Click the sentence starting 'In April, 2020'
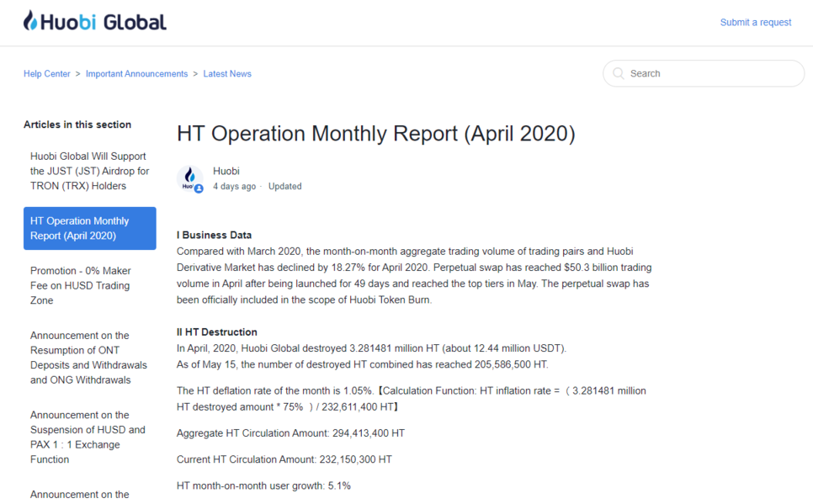The height and width of the screenshot is (504, 813). tap(372, 348)
